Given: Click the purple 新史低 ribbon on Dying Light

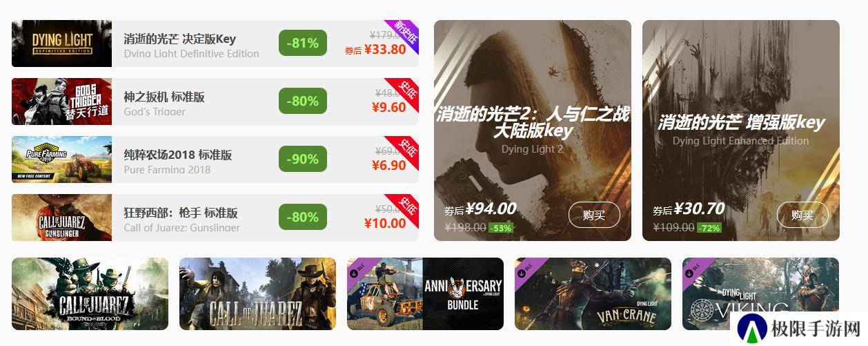Looking at the screenshot, I should 406,33.
